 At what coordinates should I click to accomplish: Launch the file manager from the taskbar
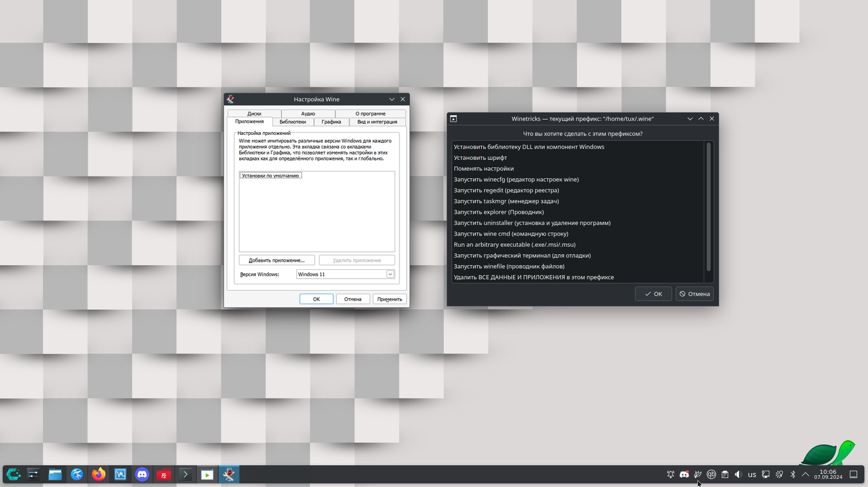click(55, 474)
